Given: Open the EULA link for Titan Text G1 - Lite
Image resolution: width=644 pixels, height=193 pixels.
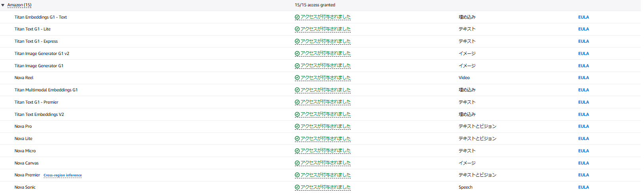Looking at the screenshot, I should (583, 29).
